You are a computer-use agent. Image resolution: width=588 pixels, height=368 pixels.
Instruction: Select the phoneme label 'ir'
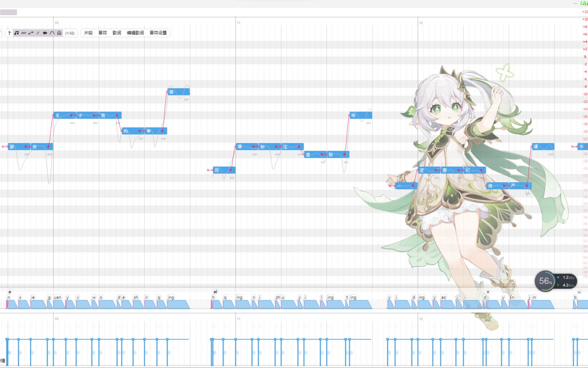pos(146,297)
